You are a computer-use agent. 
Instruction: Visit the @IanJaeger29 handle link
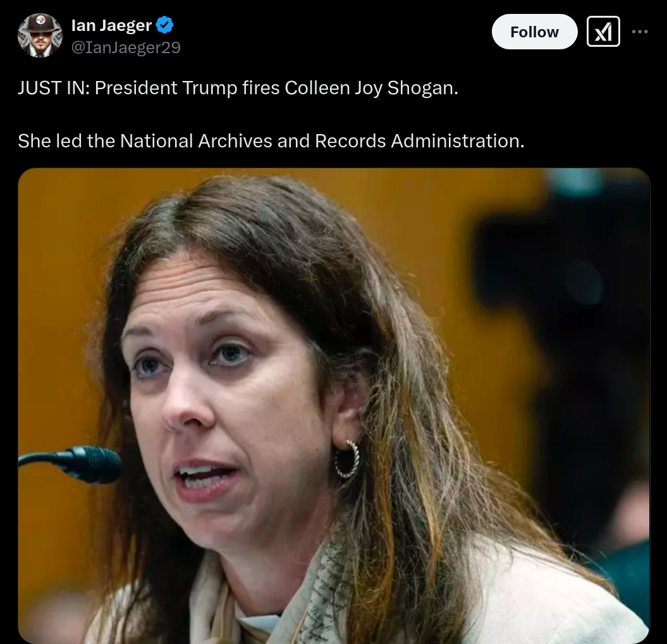tap(125, 47)
